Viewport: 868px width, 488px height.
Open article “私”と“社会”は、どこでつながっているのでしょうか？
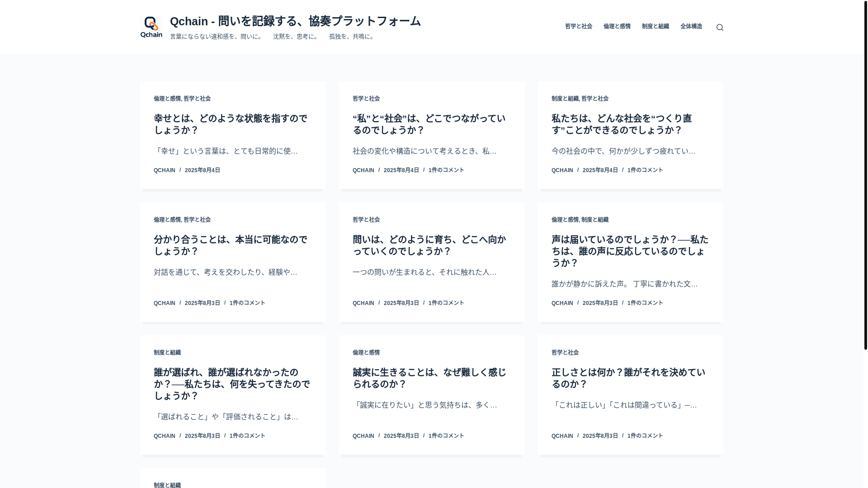[x=429, y=124]
